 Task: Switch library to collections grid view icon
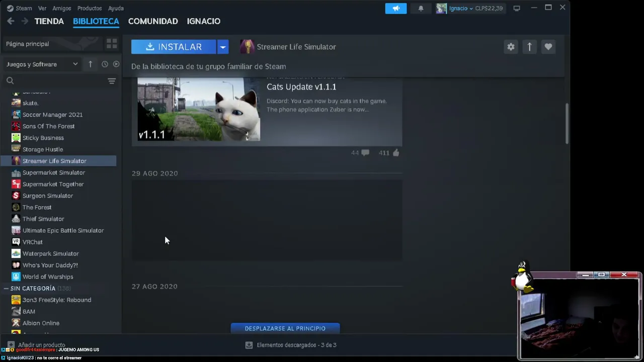point(112,44)
